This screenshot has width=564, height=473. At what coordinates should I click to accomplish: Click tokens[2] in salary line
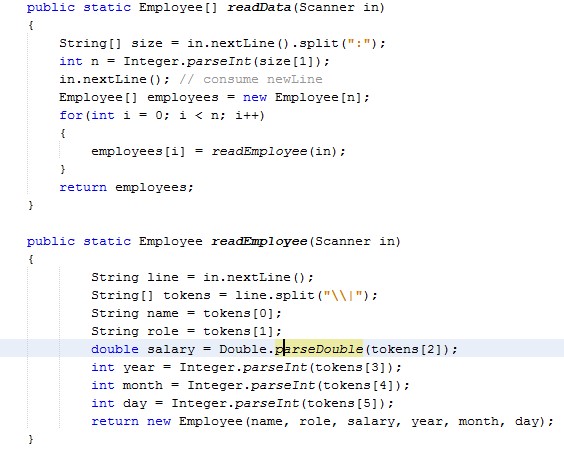pyautogui.click(x=406, y=349)
